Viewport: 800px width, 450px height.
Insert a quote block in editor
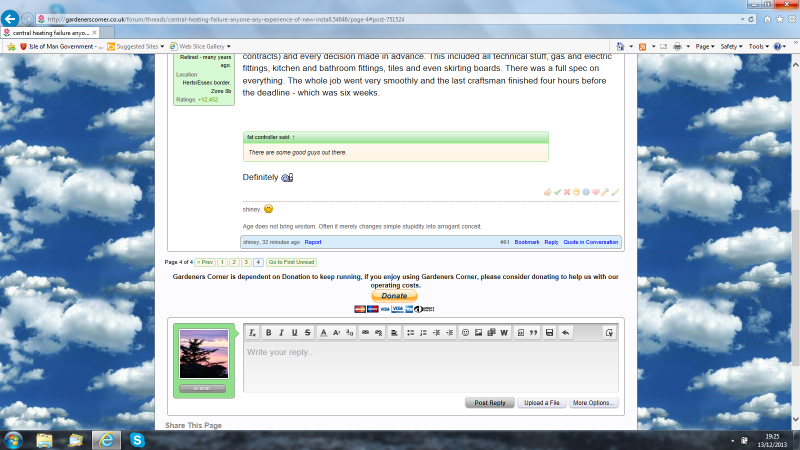click(x=533, y=332)
